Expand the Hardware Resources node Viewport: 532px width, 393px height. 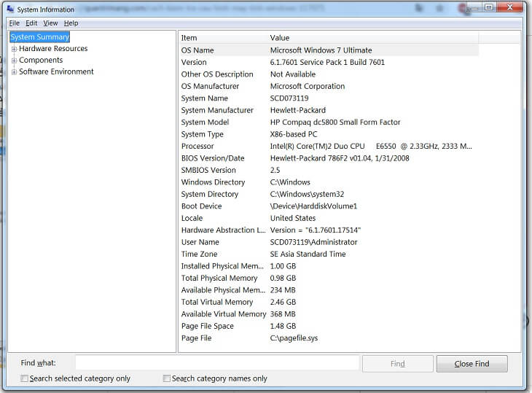14,49
